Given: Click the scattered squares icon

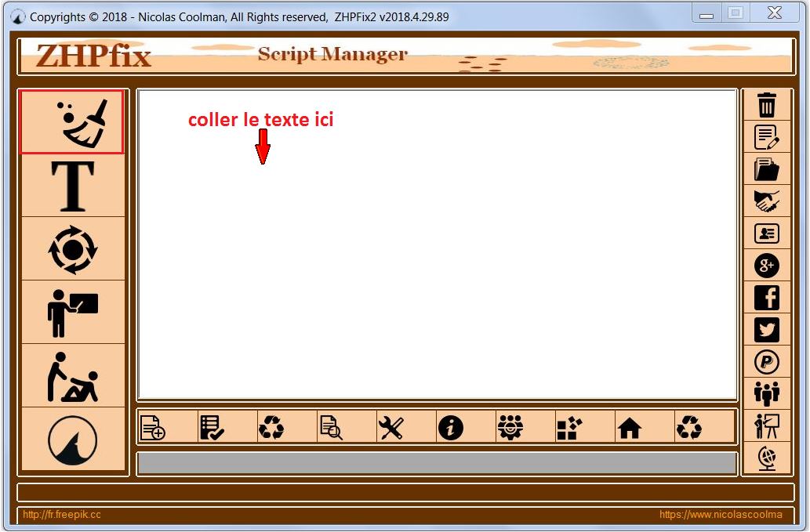Looking at the screenshot, I should click(x=570, y=427).
